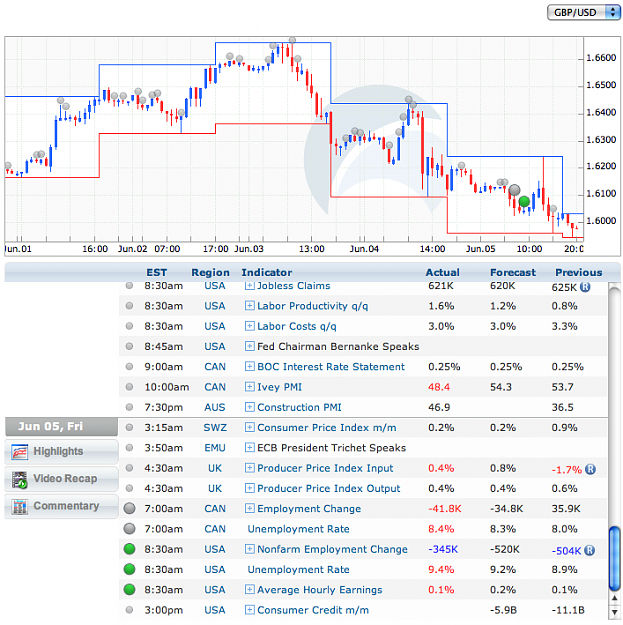Click plus icon beside Producer Price Index Output

250,488
